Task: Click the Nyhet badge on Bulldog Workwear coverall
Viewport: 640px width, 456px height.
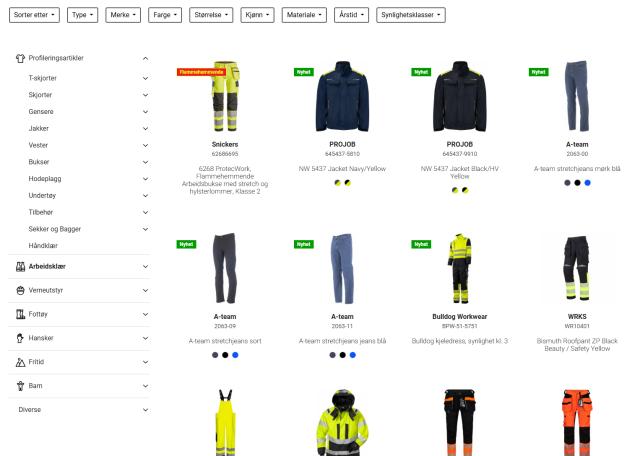Action: tap(421, 245)
